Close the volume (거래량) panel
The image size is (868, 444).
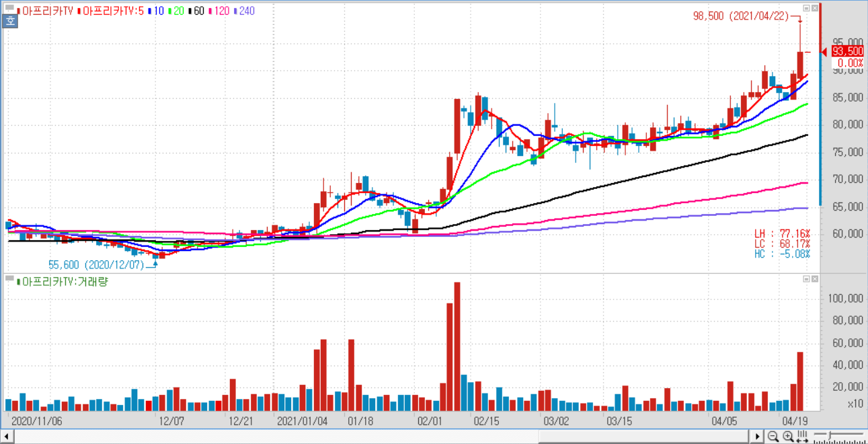pos(814,279)
